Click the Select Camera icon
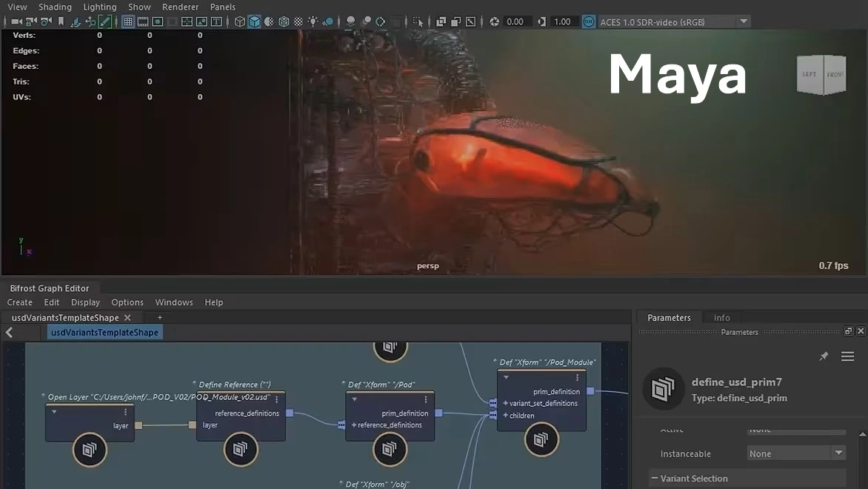This screenshot has width=868, height=489. [x=16, y=21]
